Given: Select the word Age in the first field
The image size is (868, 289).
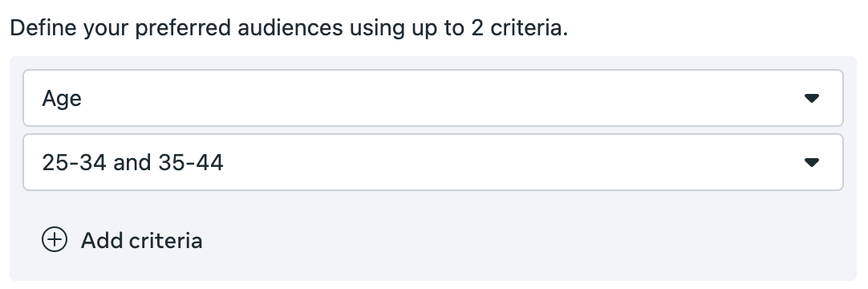Looking at the screenshot, I should coord(62,99).
